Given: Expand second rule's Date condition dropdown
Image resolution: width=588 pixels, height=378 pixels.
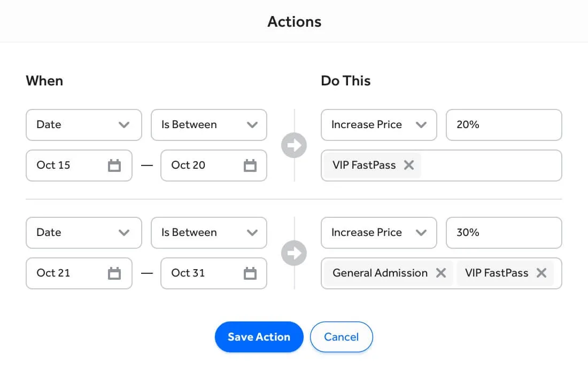Looking at the screenshot, I should (83, 233).
